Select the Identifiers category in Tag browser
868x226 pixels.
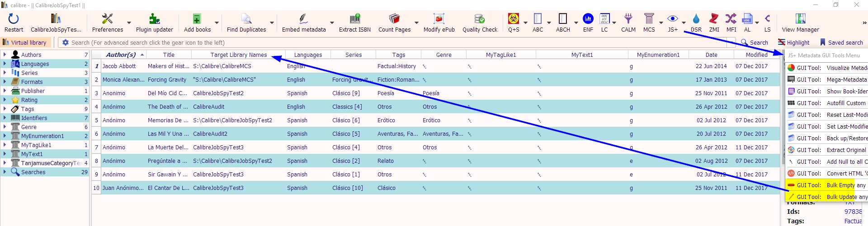34,118
